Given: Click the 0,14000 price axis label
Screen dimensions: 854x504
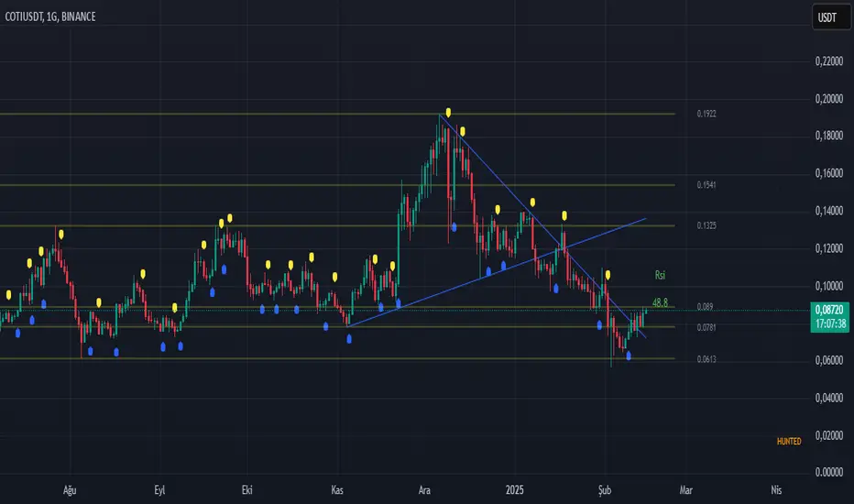Looking at the screenshot, I should tap(829, 211).
